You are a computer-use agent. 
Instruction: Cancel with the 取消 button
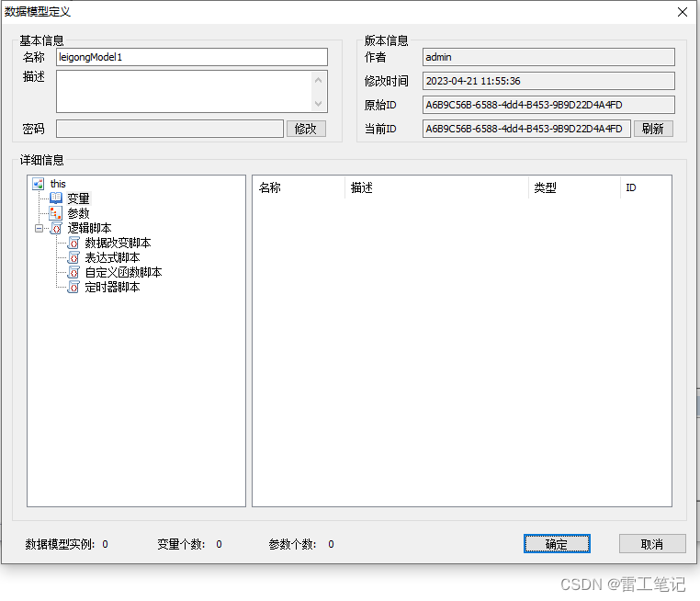tap(652, 543)
